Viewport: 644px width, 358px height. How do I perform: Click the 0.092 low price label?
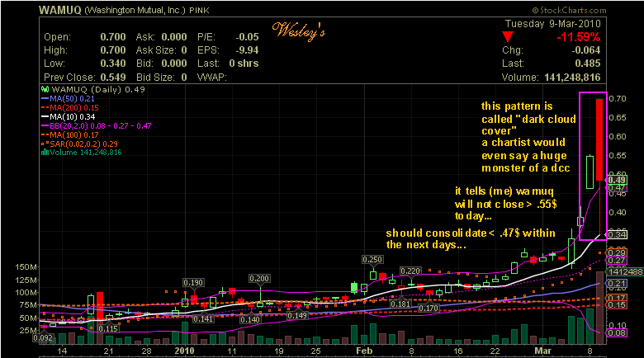[43, 338]
